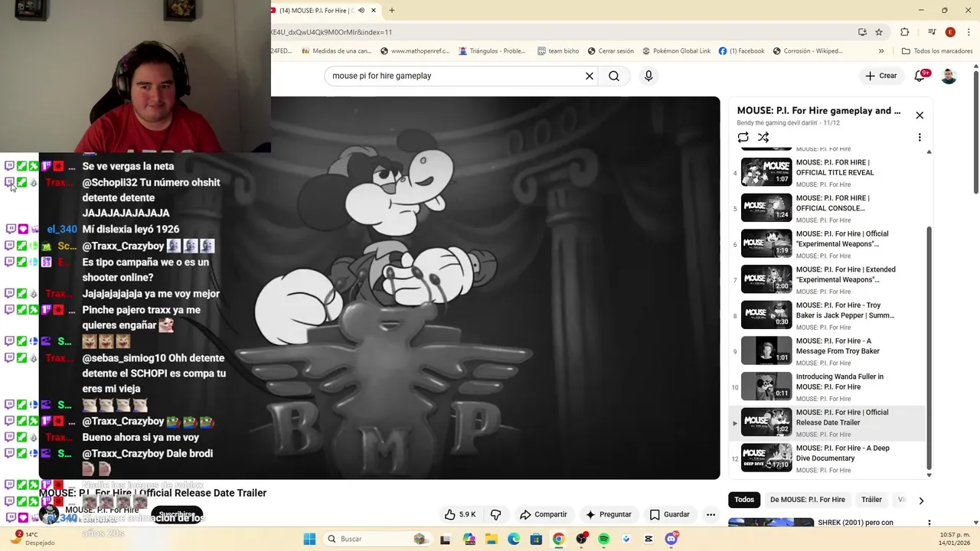Click the Crear button
This screenshot has width=980, height=551.
[880, 76]
